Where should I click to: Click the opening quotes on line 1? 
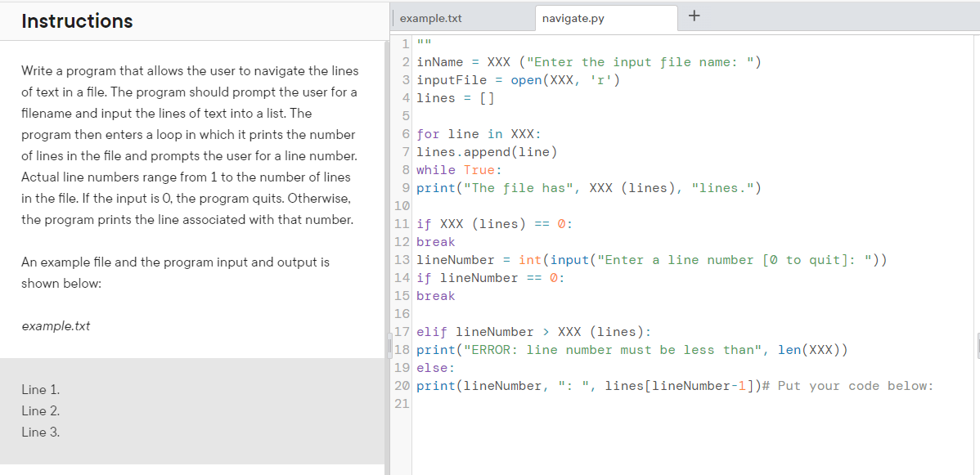point(425,43)
